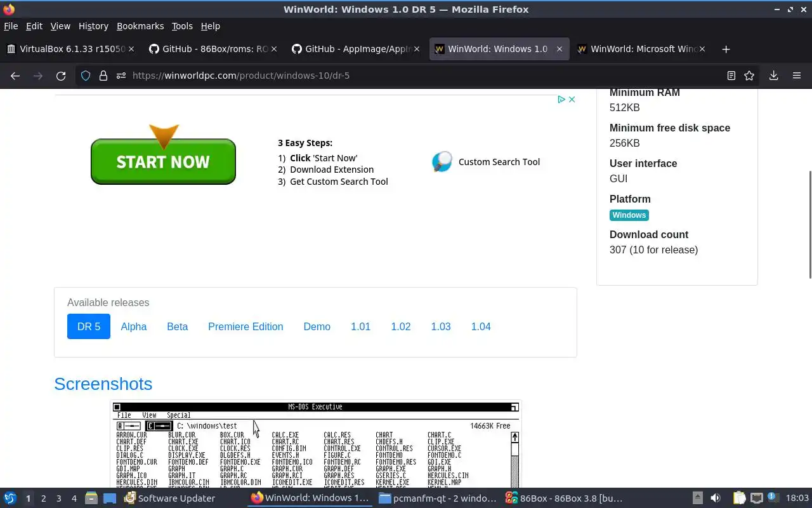Image resolution: width=812 pixels, height=508 pixels.
Task: Open the Help menu
Action: coord(211,26)
